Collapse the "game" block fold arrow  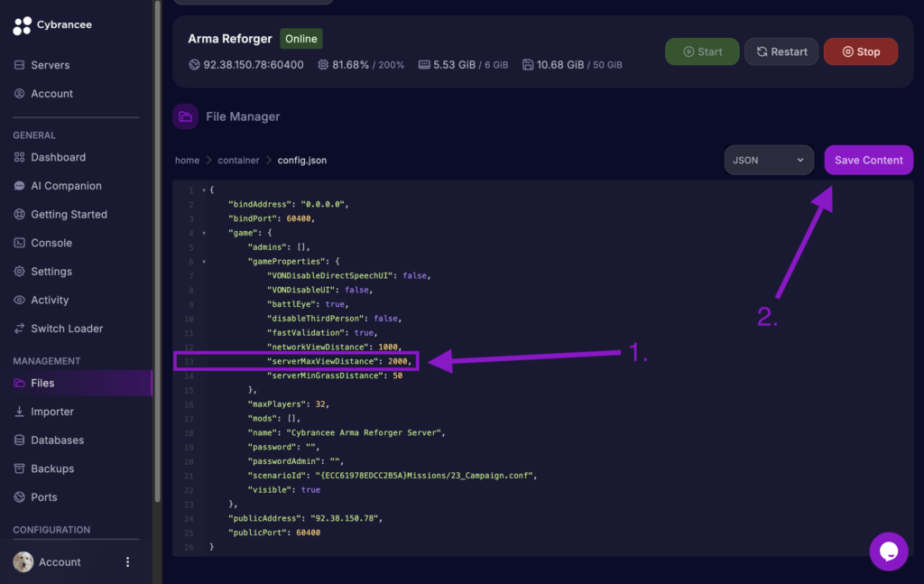pos(204,234)
